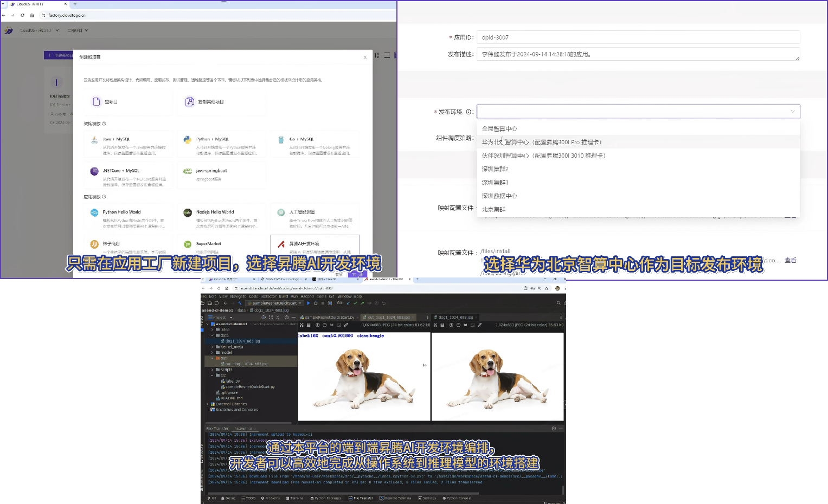Open the Terminal tool window tab

296,498
